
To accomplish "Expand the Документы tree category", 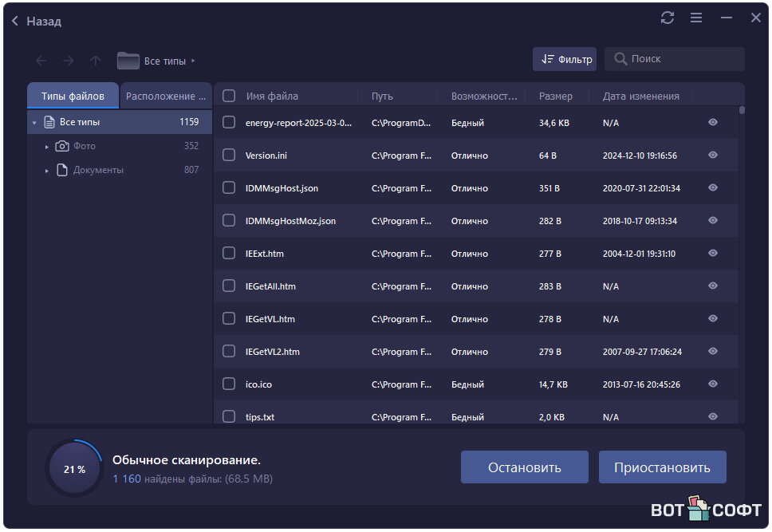I will (47, 171).
